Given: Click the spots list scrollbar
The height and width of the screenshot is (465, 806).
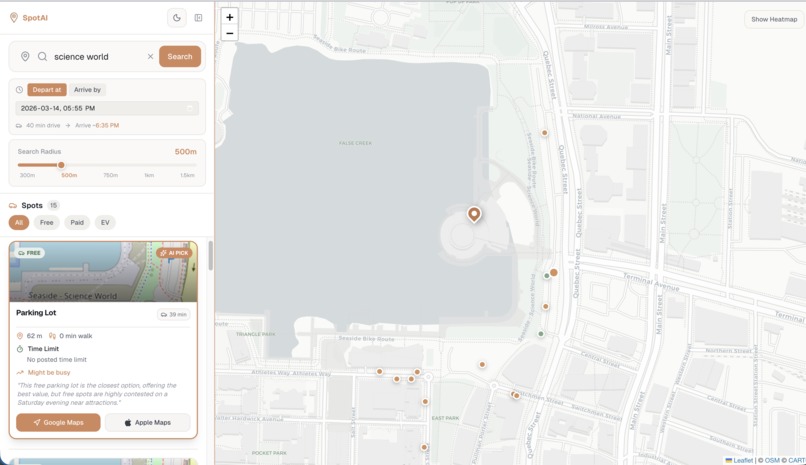Looking at the screenshot, I should click(210, 255).
